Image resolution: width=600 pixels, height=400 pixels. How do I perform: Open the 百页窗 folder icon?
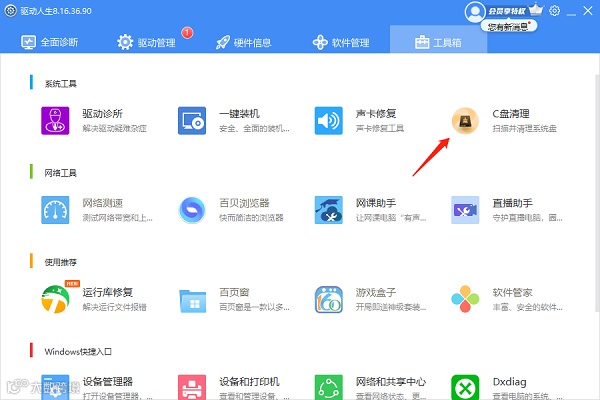pos(192,301)
